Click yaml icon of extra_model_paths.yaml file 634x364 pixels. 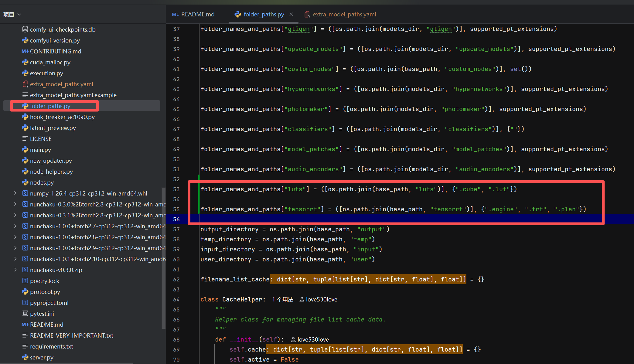click(x=25, y=84)
